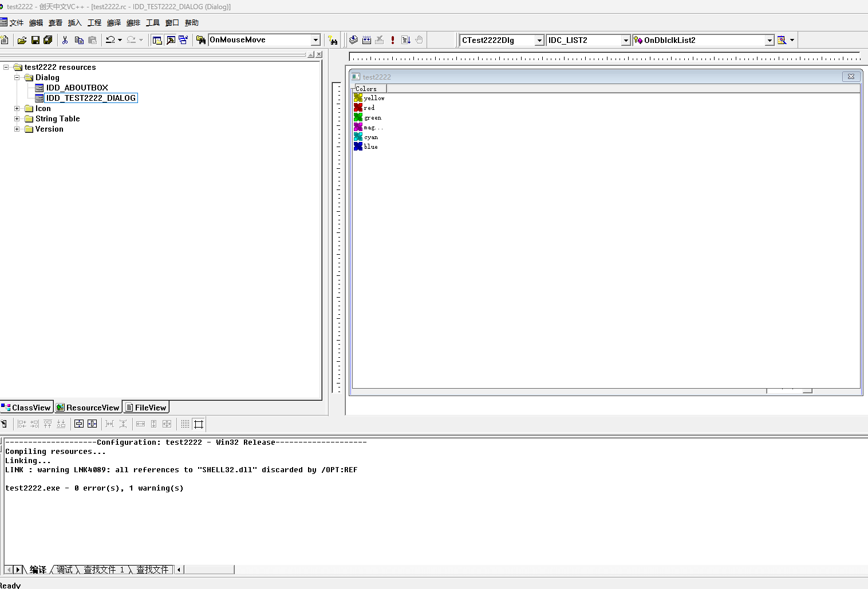Click the Align Top dialog icon
Screen dimensions: 868x589
(x=48, y=424)
